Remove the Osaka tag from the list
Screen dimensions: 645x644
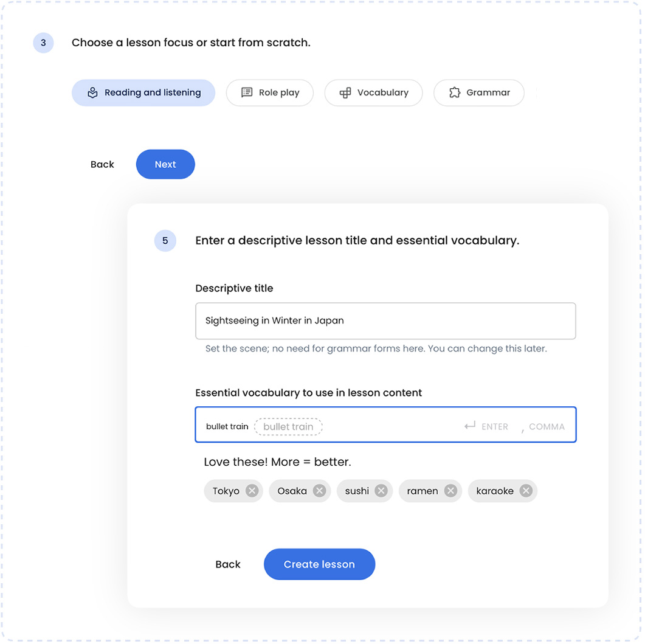(320, 491)
